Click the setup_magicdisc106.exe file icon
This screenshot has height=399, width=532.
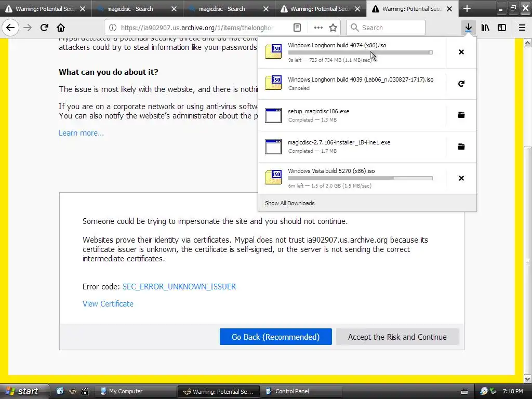tap(273, 115)
